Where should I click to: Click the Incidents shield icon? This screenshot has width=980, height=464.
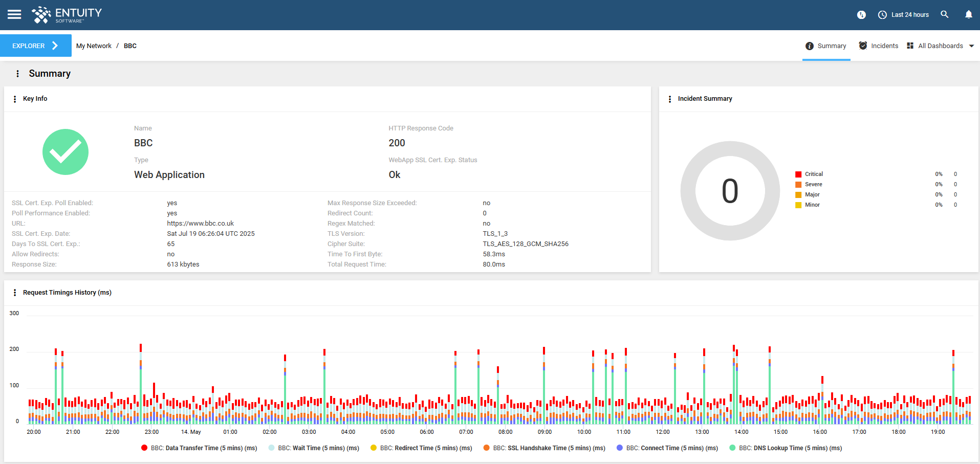pyautogui.click(x=863, y=46)
